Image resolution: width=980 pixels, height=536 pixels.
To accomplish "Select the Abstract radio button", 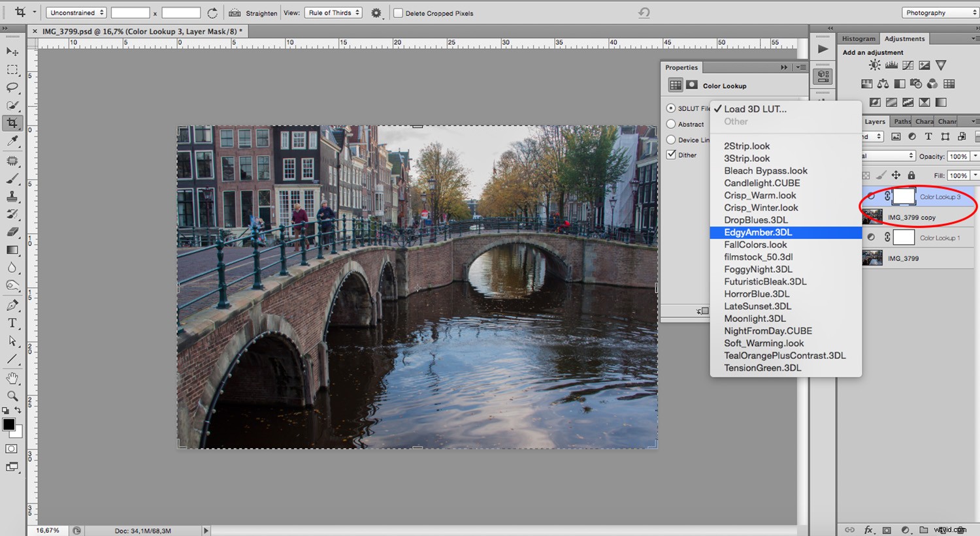I will pos(672,124).
